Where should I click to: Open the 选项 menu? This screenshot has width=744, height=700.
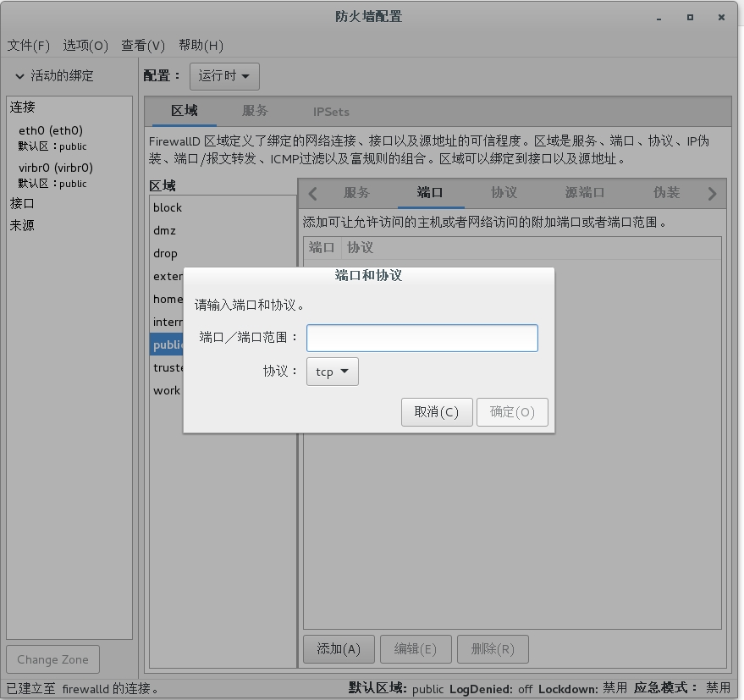click(83, 46)
